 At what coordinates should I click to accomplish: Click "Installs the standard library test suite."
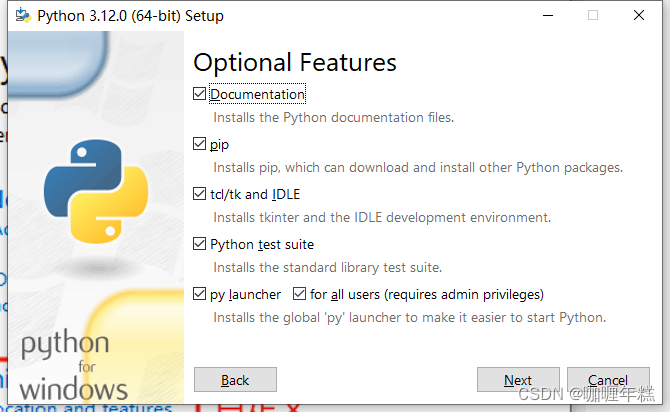[x=327, y=268]
